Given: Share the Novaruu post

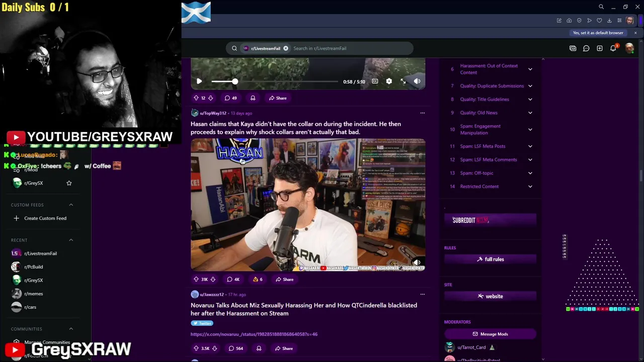Looking at the screenshot, I should tap(284, 348).
